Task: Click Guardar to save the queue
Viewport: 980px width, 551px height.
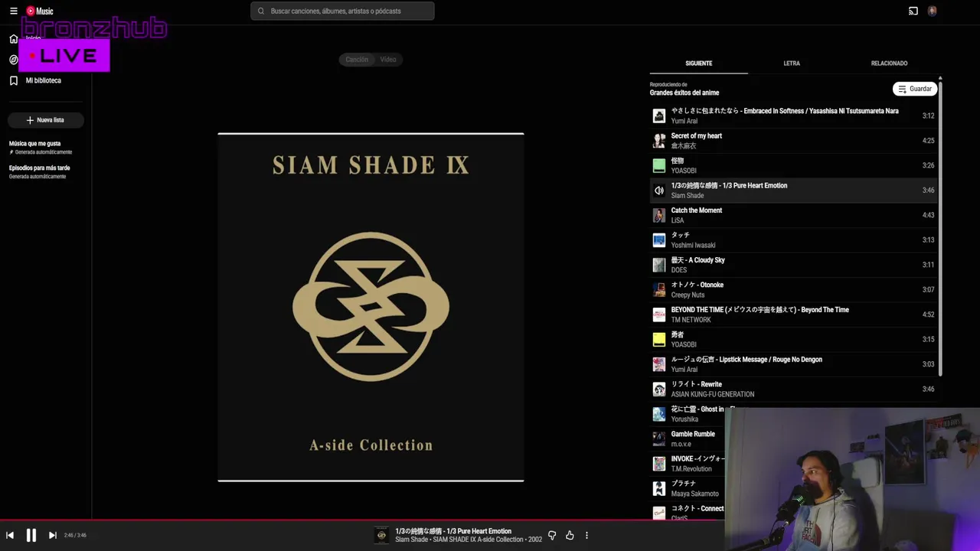Action: 915,89
